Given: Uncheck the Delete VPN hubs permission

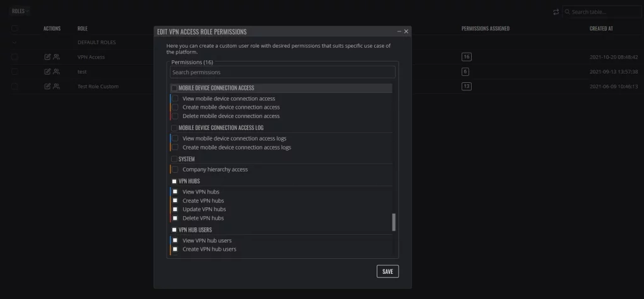Looking at the screenshot, I should pyautogui.click(x=175, y=218).
